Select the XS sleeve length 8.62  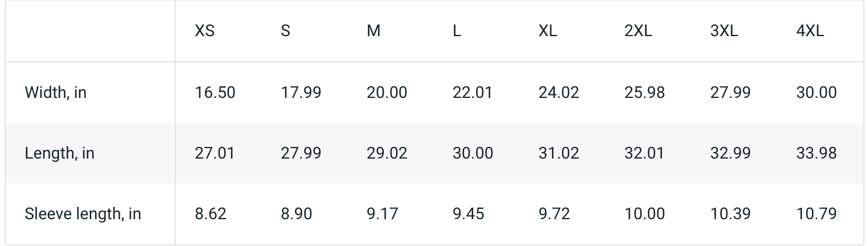click(x=210, y=214)
